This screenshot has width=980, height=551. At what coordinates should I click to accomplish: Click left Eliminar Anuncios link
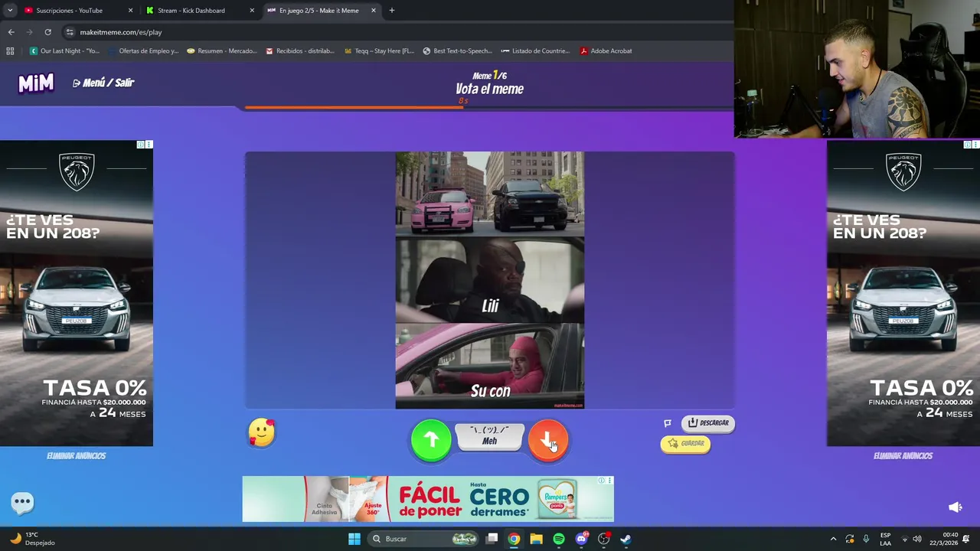click(x=76, y=456)
